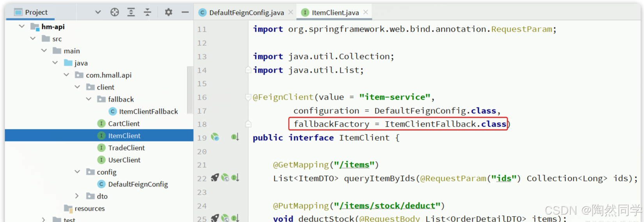
Task: Select the resources folder
Action: point(90,208)
